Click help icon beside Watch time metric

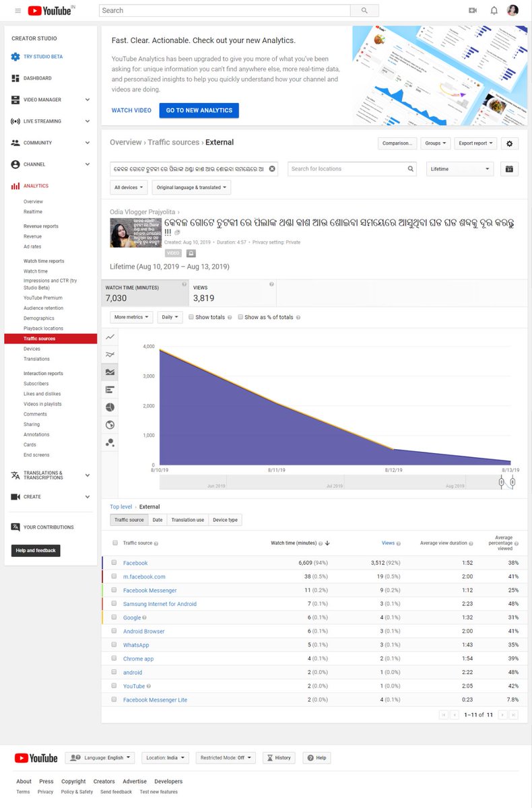point(185,285)
